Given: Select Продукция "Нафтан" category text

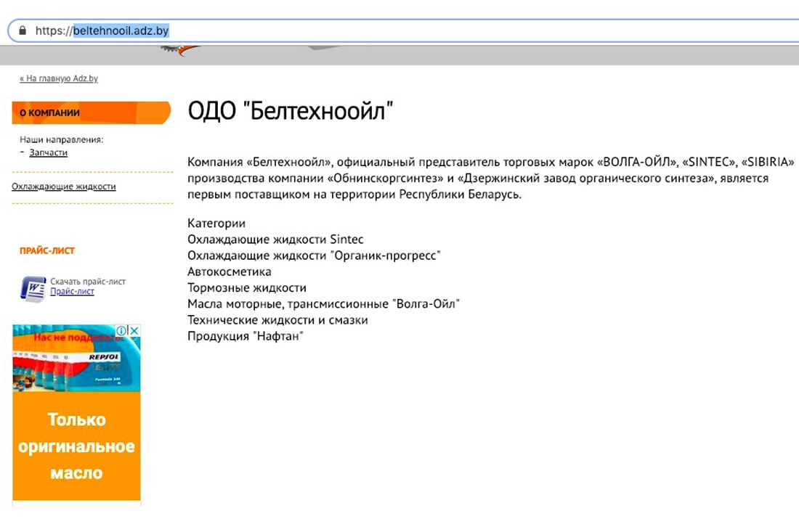Looking at the screenshot, I should [245, 336].
